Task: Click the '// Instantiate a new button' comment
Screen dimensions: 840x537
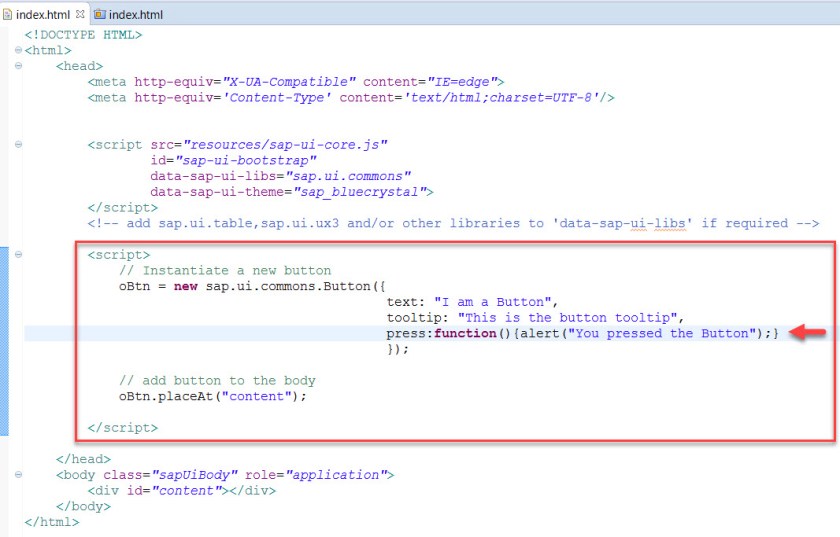Action: (225, 271)
